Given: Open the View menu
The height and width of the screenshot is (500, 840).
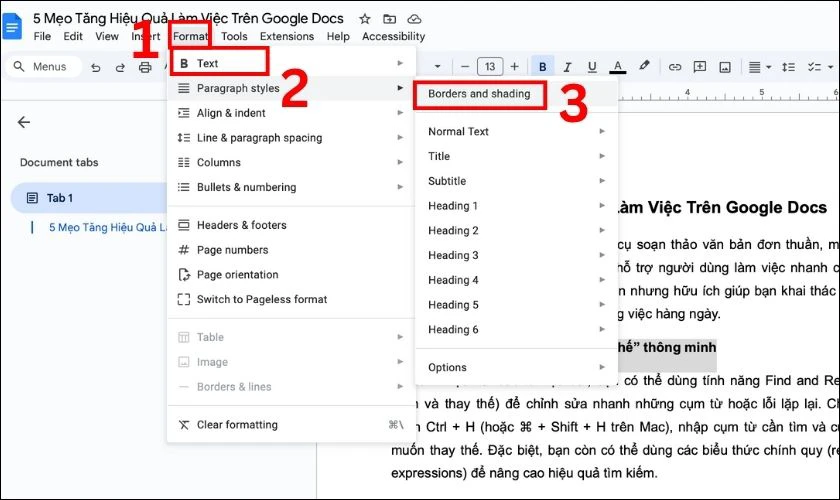Looking at the screenshot, I should [107, 36].
